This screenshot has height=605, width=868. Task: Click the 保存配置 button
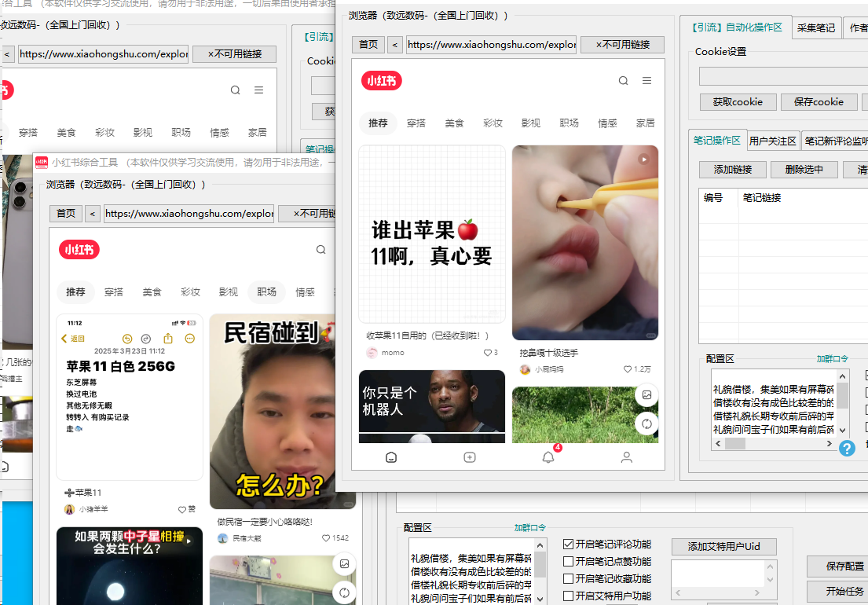click(837, 566)
